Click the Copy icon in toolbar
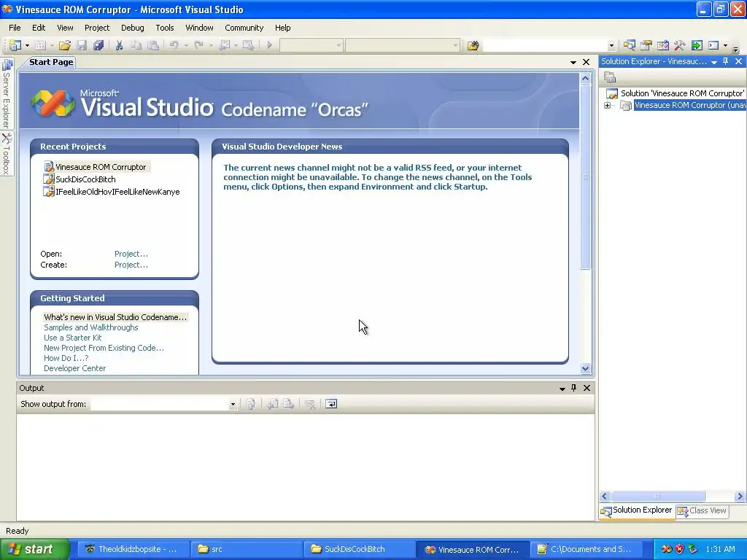This screenshot has width=747, height=560. click(136, 45)
